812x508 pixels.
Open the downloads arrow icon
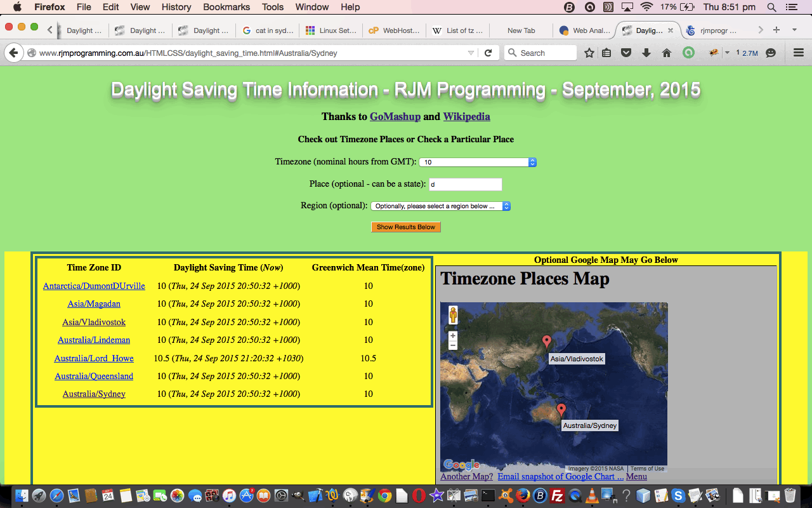coord(646,53)
